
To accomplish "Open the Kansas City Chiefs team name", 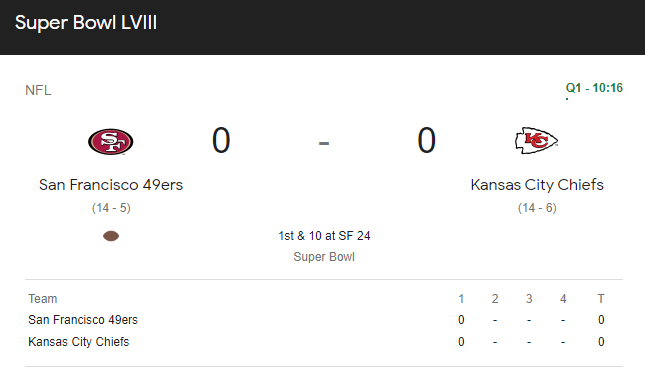I will (x=537, y=185).
